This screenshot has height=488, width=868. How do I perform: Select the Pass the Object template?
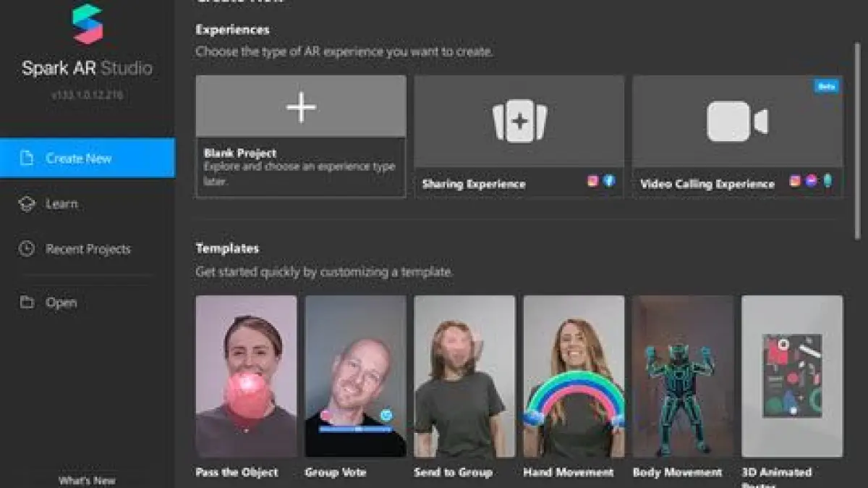click(x=246, y=376)
